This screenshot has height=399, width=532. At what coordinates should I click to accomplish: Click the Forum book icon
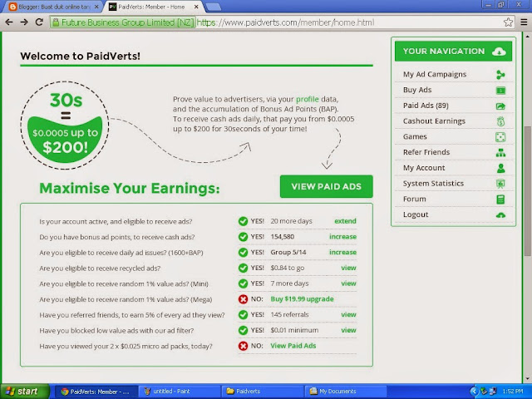(x=500, y=199)
